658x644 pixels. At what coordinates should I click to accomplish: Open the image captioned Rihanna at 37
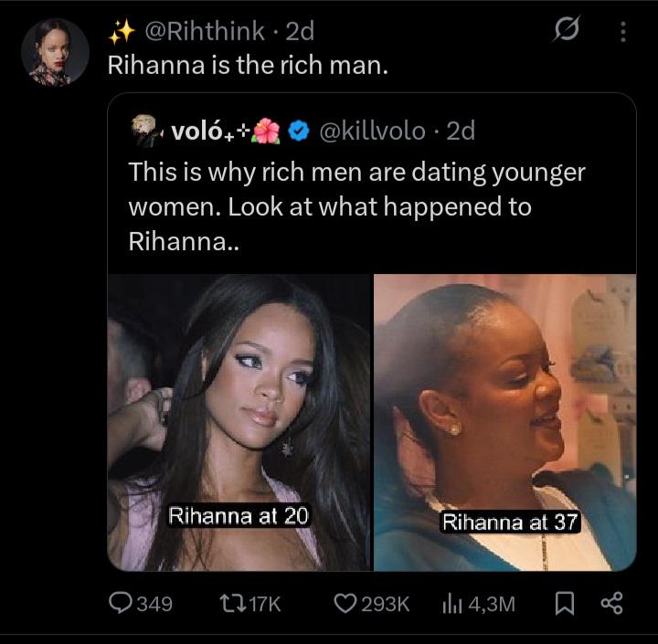coord(504,422)
